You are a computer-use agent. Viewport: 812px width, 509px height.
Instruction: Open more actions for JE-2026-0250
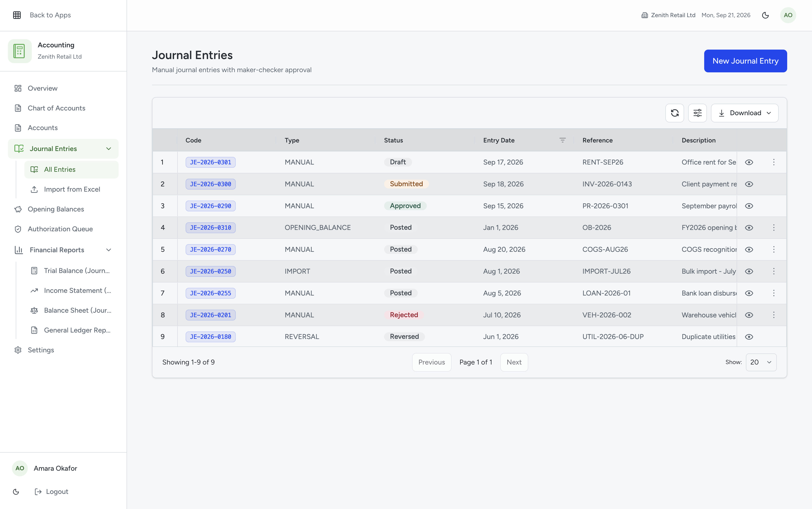(774, 271)
